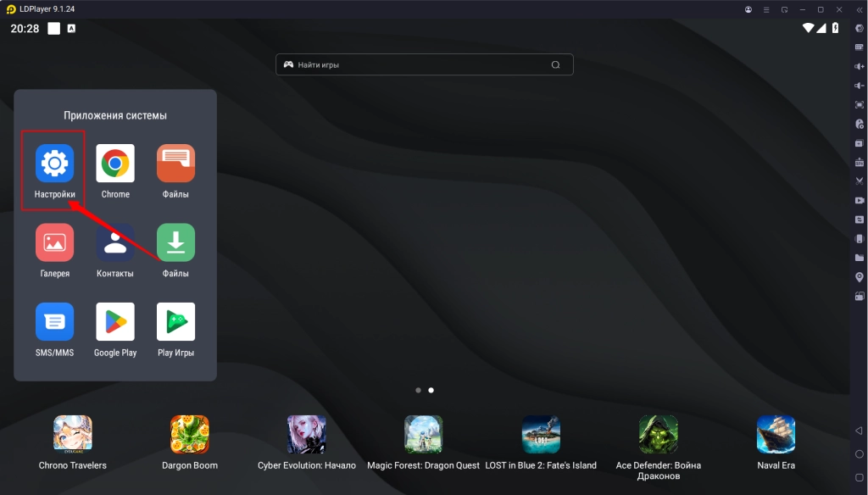This screenshot has height=495, width=868.
Task: Open the user account icon in title bar
Action: (x=748, y=9)
